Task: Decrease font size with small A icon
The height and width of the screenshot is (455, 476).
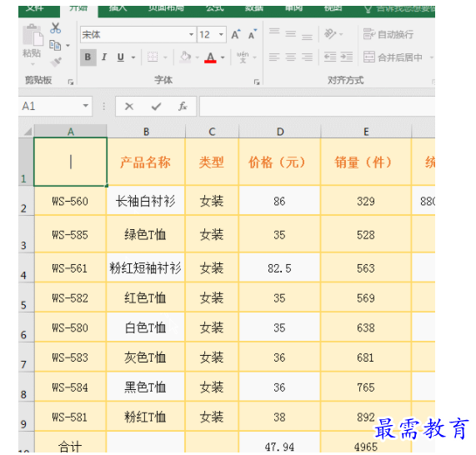Action: point(253,35)
